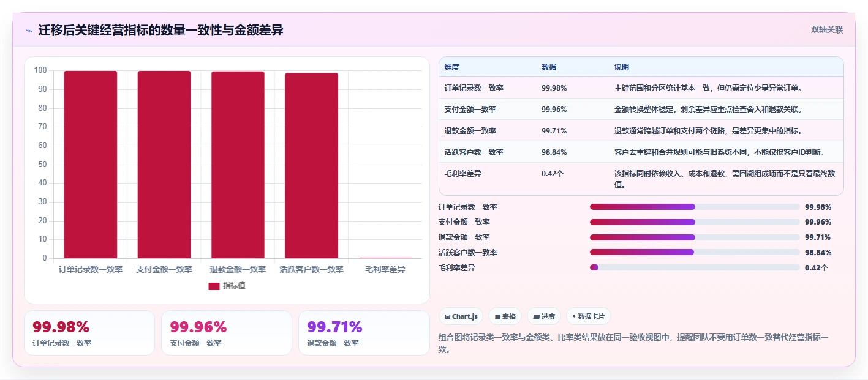Click table value 99.96%
The image size is (868, 380).
554,110
